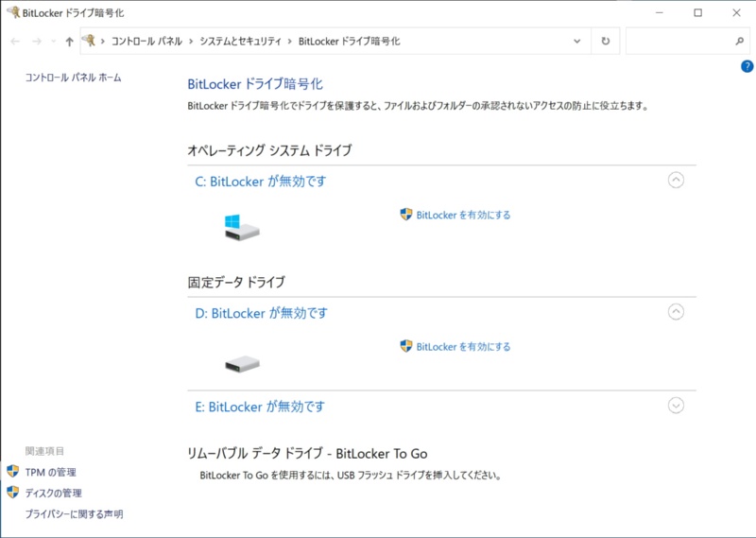The image size is (756, 538).
Task: Click shield icon beside D: BitLocker を有効にする
Action: (406, 346)
